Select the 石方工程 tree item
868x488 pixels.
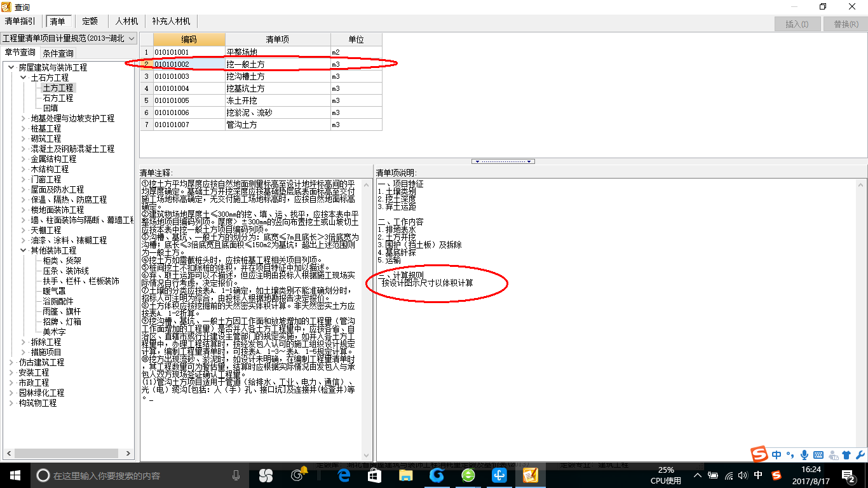click(x=58, y=98)
